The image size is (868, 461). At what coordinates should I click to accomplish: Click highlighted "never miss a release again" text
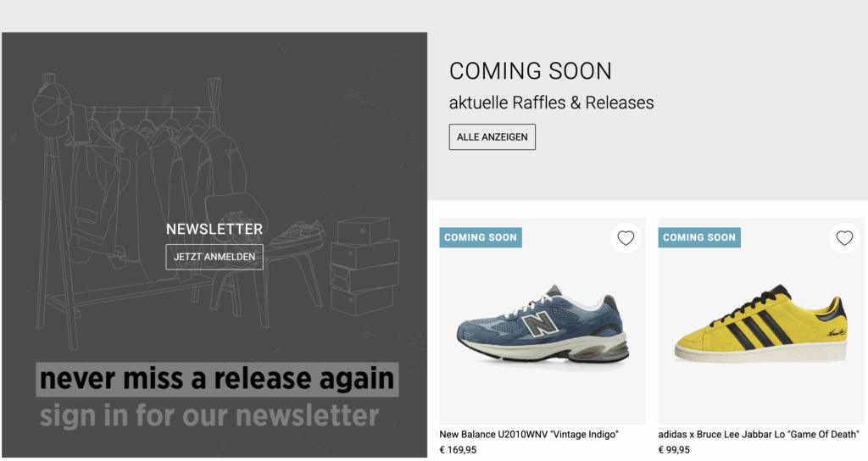tap(217, 379)
